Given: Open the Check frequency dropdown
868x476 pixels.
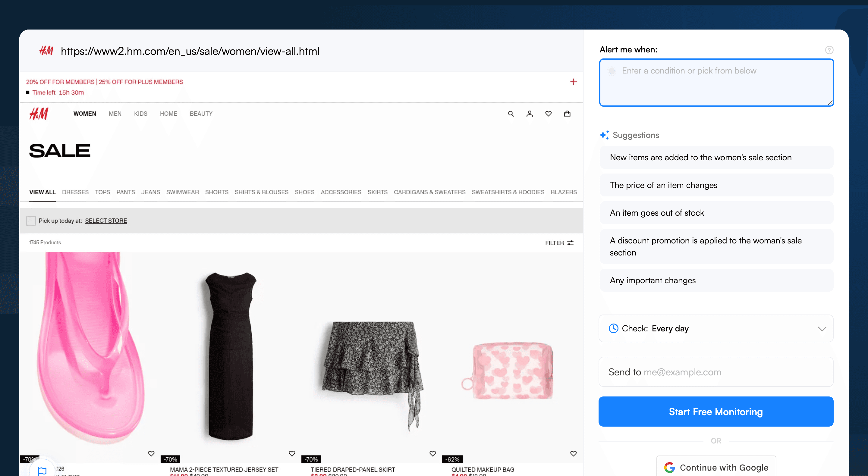Looking at the screenshot, I should point(716,328).
